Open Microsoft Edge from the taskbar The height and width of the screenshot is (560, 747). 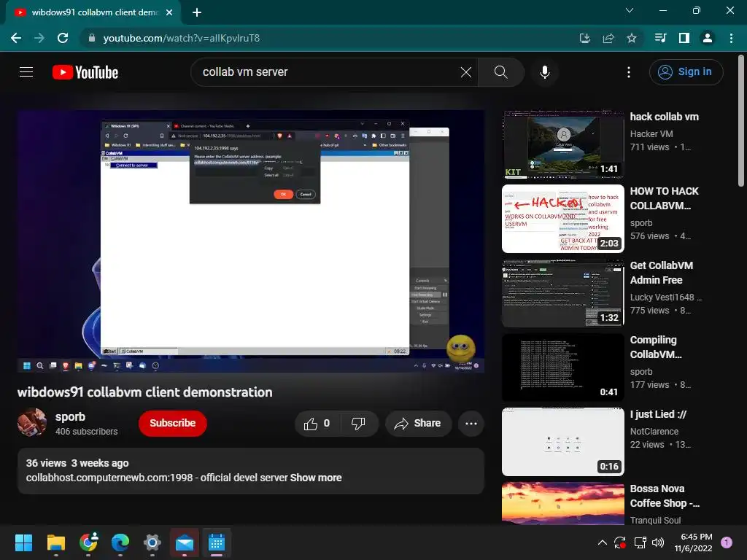click(120, 542)
